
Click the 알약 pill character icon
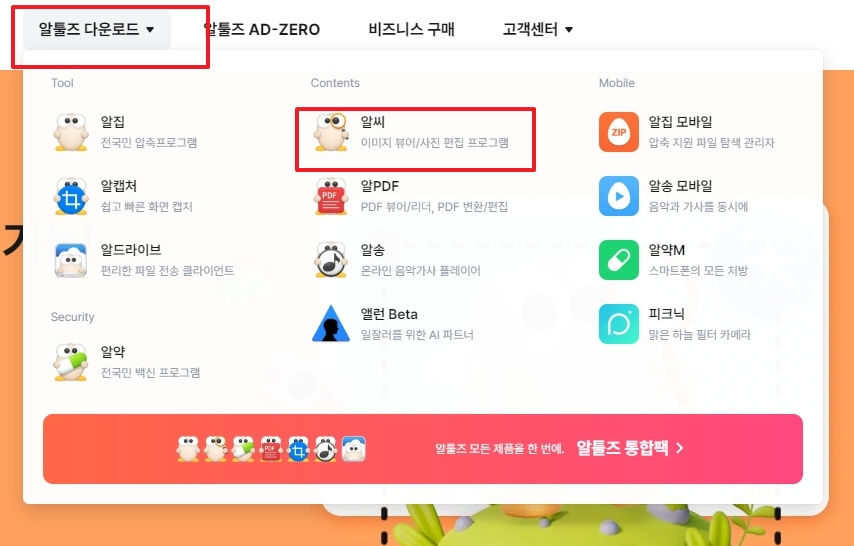[x=71, y=362]
